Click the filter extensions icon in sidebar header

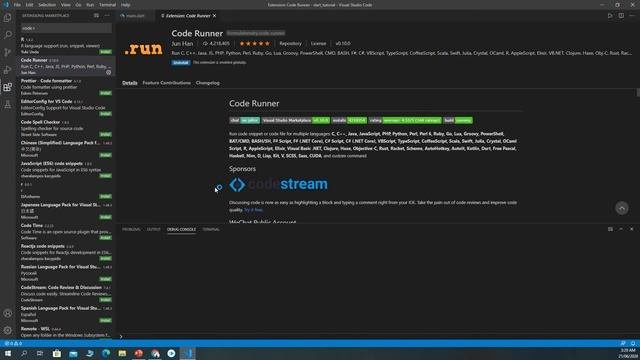[96, 16]
